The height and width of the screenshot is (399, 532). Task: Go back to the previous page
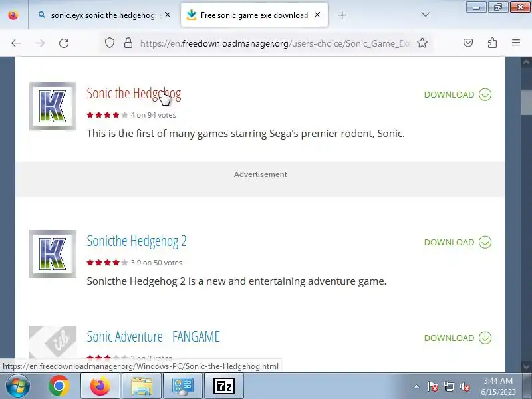tap(16, 43)
